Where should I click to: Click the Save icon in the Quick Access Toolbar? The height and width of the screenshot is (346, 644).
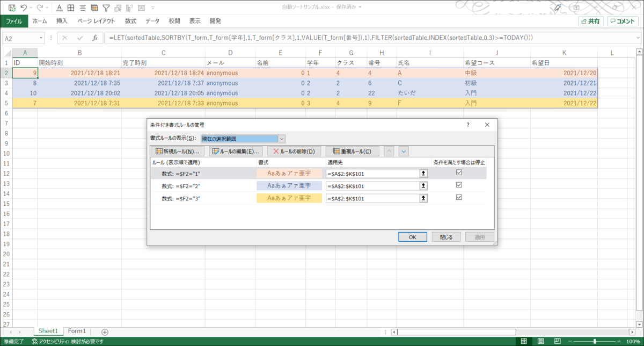(11, 7)
